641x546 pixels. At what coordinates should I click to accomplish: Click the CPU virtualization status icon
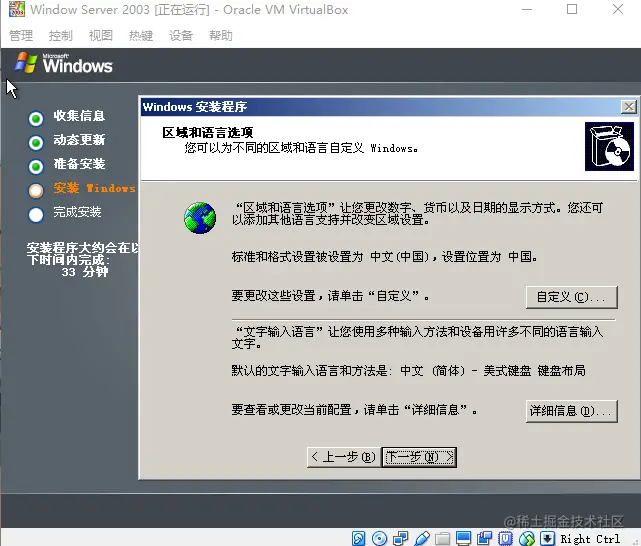(505, 538)
